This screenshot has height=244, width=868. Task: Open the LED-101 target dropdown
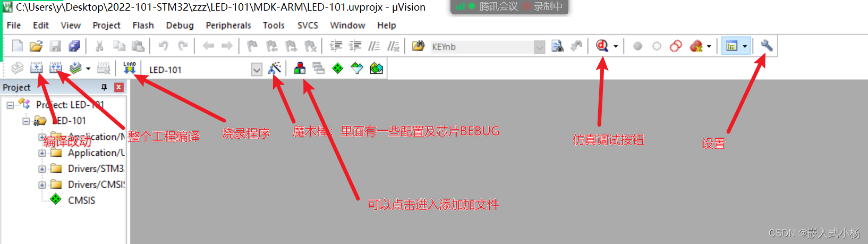point(257,70)
